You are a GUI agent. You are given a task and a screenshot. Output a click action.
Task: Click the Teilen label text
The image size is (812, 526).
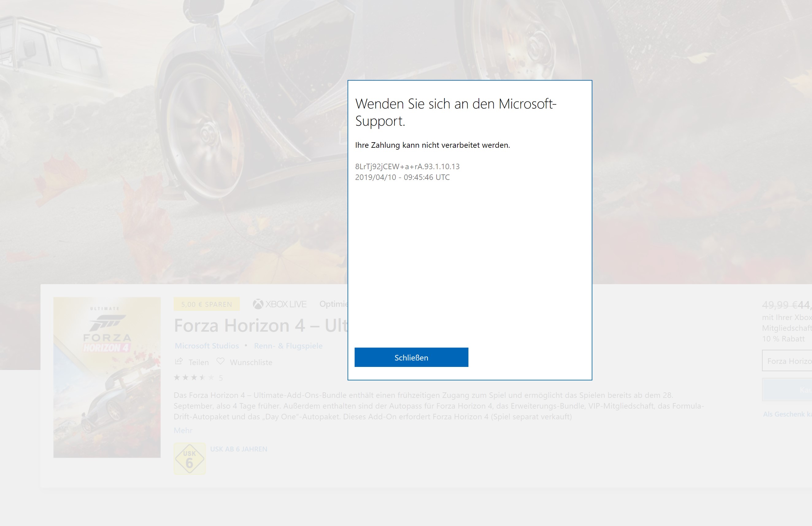coord(198,362)
